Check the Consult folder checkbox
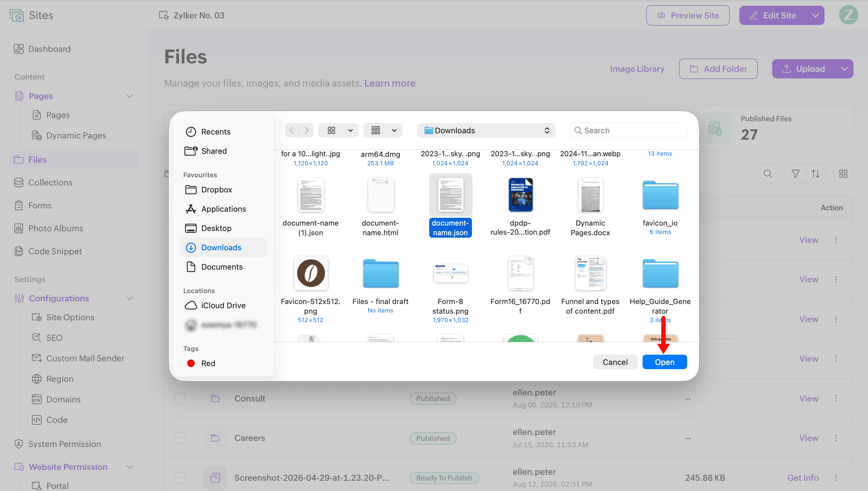 click(x=180, y=398)
